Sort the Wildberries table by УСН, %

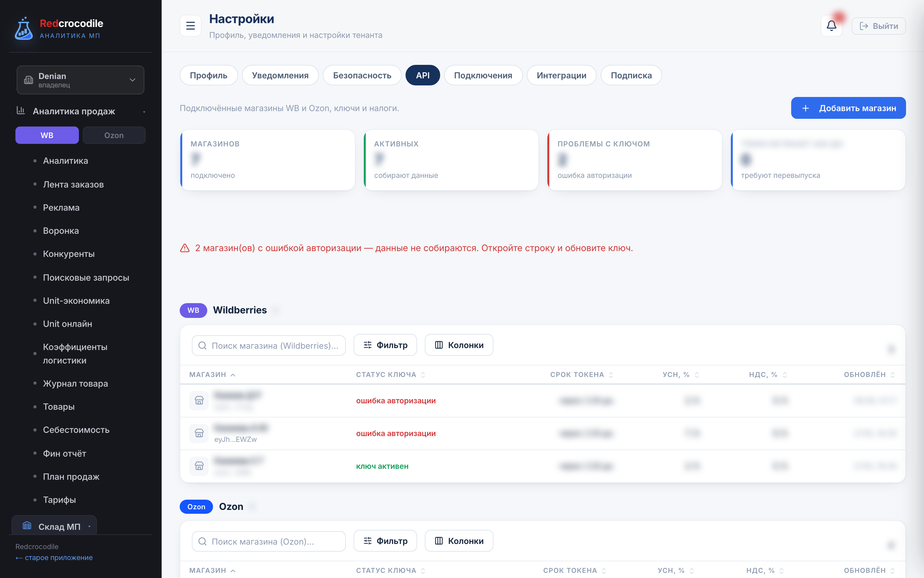coord(680,375)
